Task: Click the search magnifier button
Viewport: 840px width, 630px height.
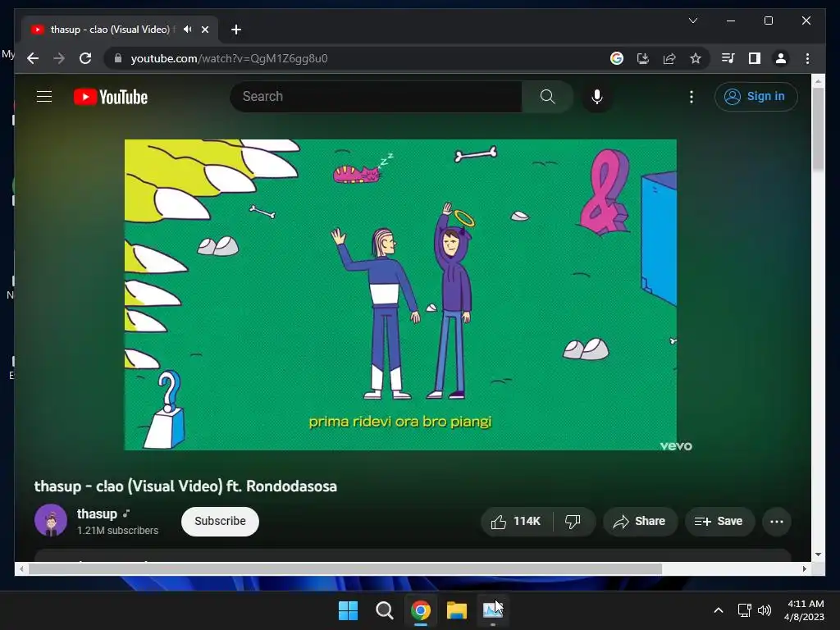Action: (x=547, y=97)
